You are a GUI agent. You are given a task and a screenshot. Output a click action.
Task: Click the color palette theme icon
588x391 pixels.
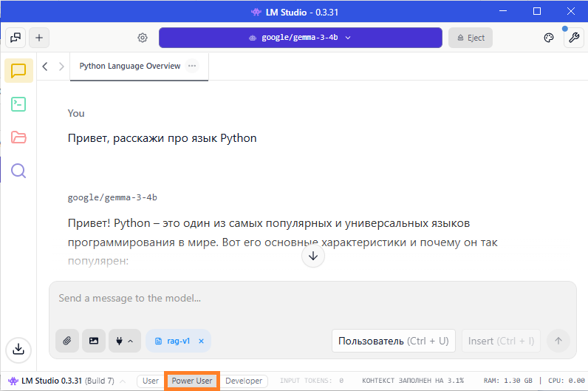click(x=549, y=38)
